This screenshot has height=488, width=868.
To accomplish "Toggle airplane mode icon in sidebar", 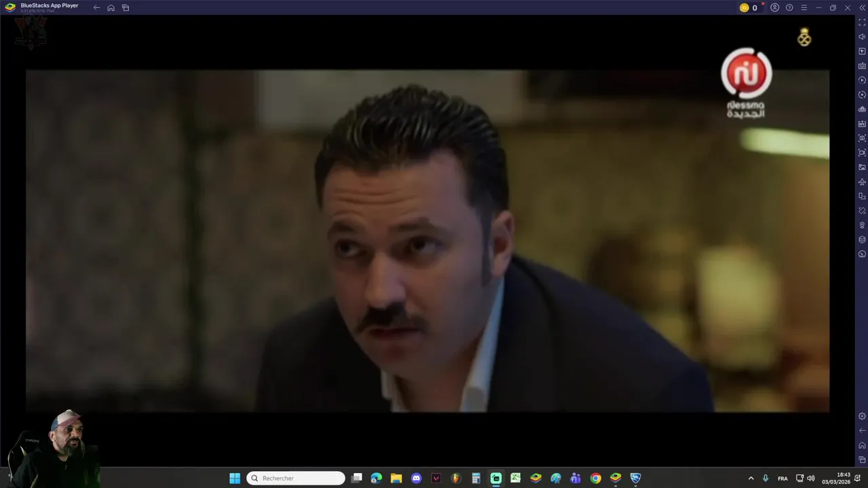I will pyautogui.click(x=862, y=182).
